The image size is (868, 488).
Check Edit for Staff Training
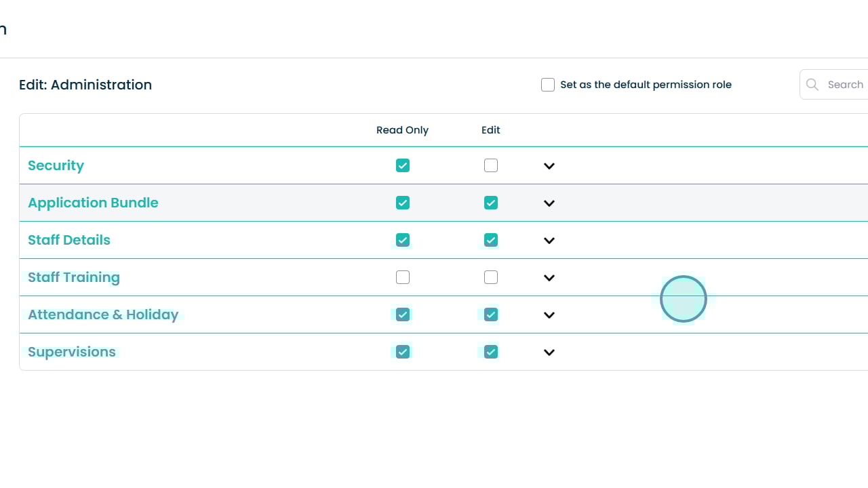(491, 277)
